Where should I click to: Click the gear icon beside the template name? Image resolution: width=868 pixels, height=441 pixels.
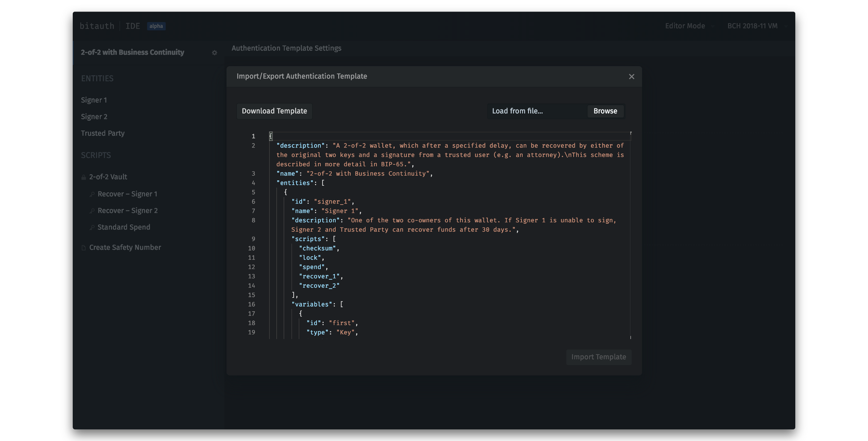click(214, 53)
